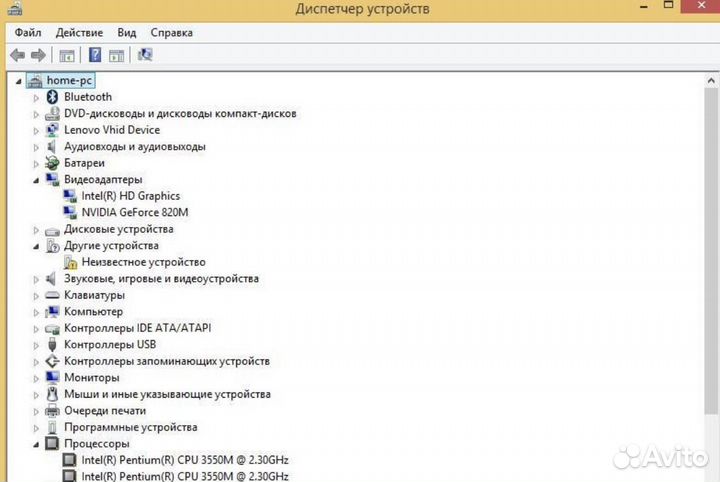This screenshot has height=482, width=720.
Task: Click the Компьютер category icon
Action: 52,312
